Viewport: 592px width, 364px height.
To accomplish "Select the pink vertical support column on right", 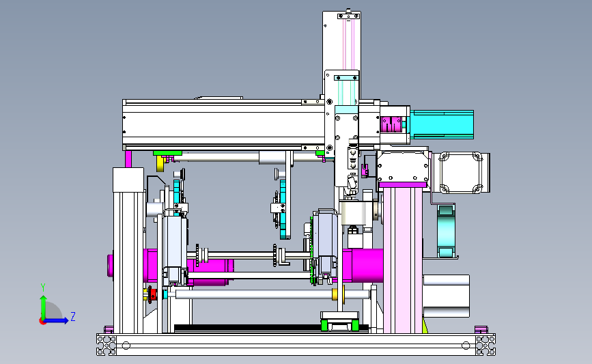I will pyautogui.click(x=403, y=260).
